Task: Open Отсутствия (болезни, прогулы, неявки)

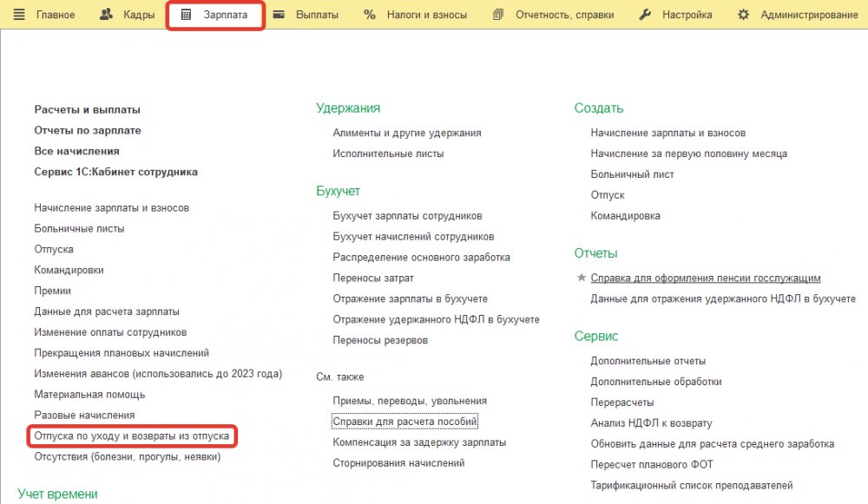Action: click(127, 457)
